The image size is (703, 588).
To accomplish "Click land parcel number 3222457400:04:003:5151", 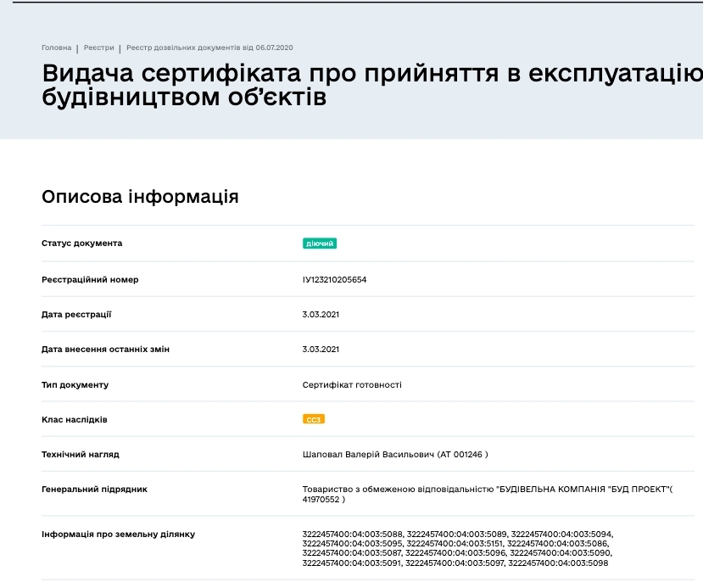I will click(455, 544).
